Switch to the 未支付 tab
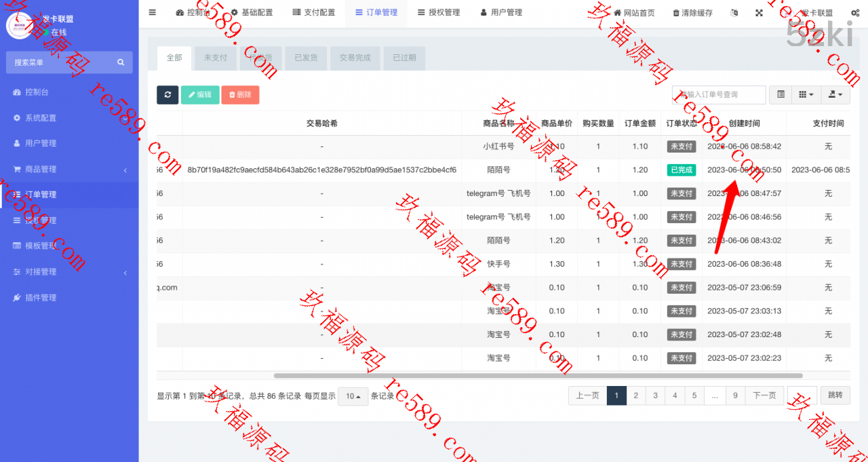This screenshot has width=868, height=462. tap(216, 58)
